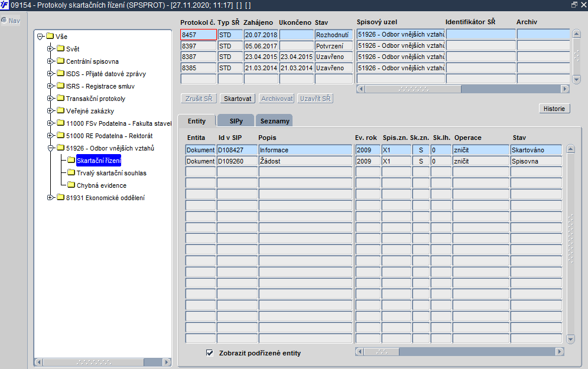Toggle Zobrazit podřízené entity checkbox
The height and width of the screenshot is (369, 588).
click(209, 353)
